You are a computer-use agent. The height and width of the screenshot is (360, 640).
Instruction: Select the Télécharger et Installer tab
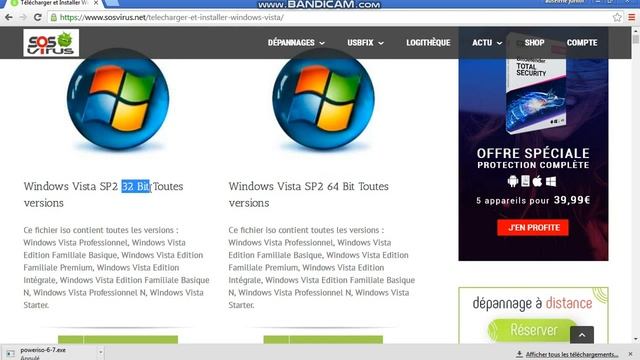point(53,3)
